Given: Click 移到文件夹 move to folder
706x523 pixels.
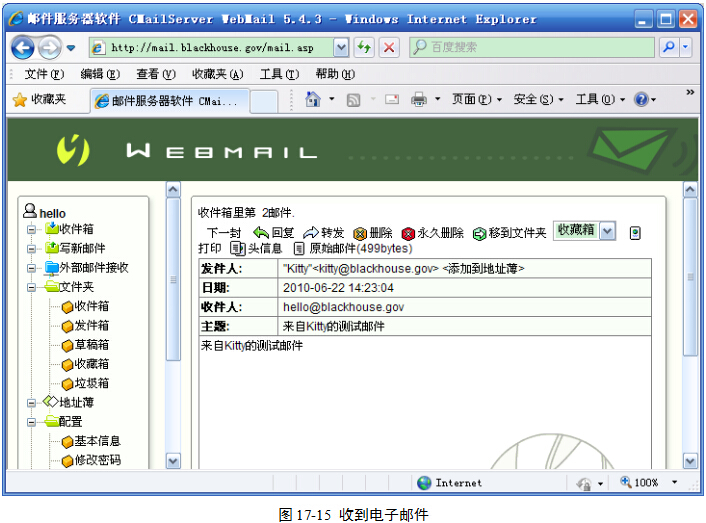Looking at the screenshot, I should [x=509, y=233].
